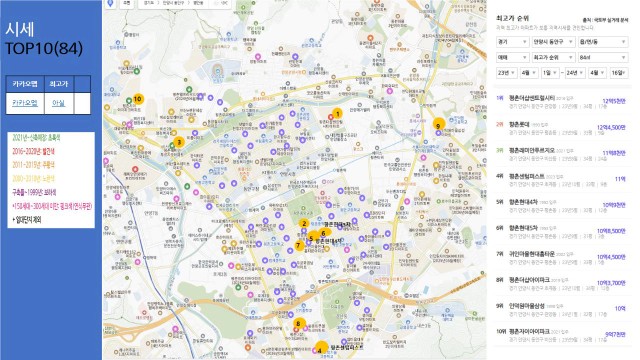Image resolution: width=640 pixels, height=360 pixels.
Task: Select rank 9 인덕원마을삼성 listing
Action: (x=562, y=309)
